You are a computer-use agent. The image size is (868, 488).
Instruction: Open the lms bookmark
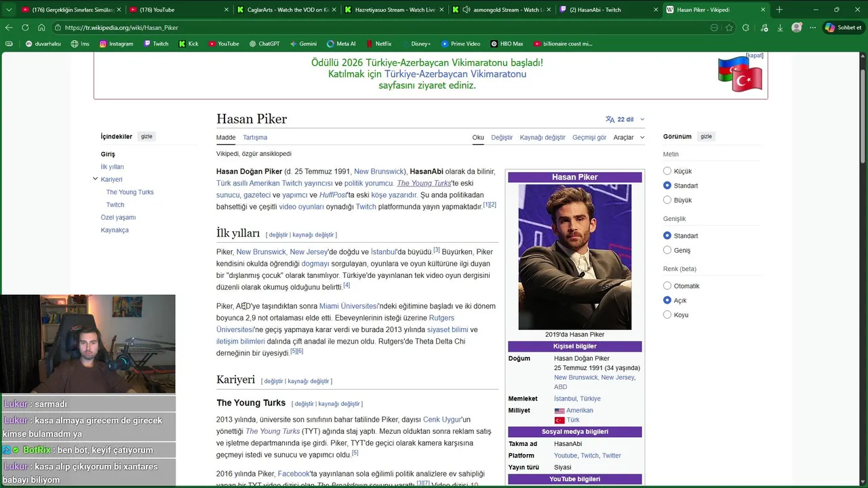click(x=80, y=43)
